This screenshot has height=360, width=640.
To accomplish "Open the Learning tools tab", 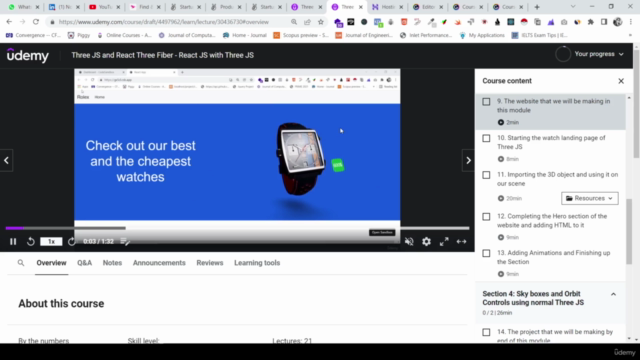I will point(257,263).
